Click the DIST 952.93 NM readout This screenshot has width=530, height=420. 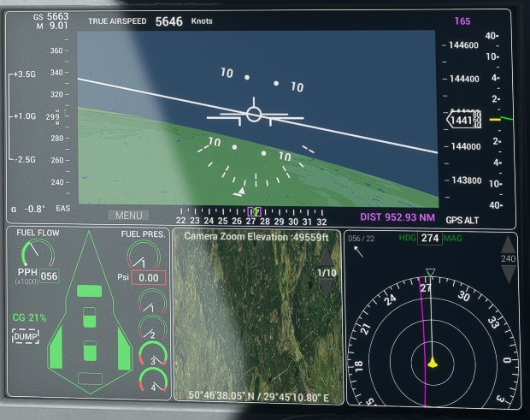click(x=397, y=217)
